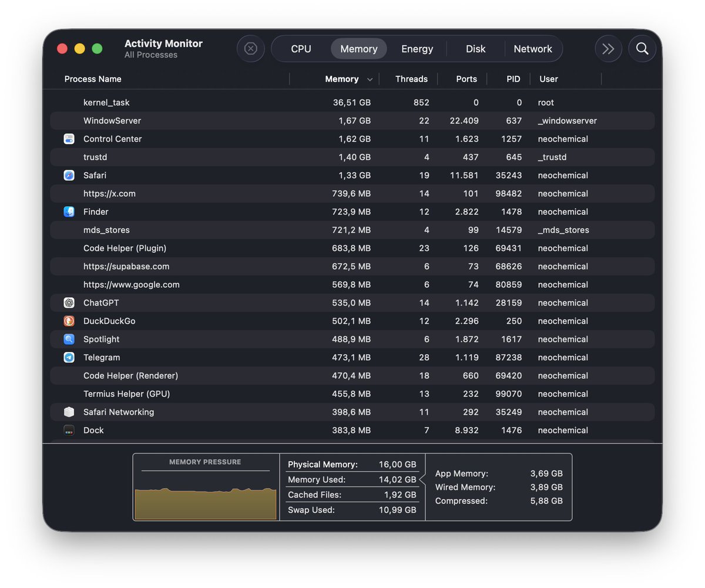Screen dimensions: 705x588
Task: Click the 535,0 MB ChatGPT memory value
Action: click(351, 303)
